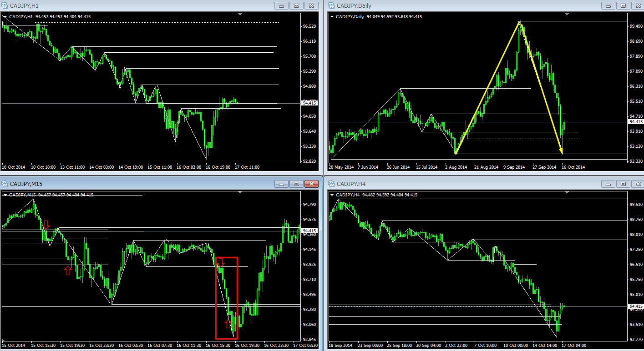
Task: Expand the triangle beside CADJPY,H4 chart label
Action: [x=332, y=195]
